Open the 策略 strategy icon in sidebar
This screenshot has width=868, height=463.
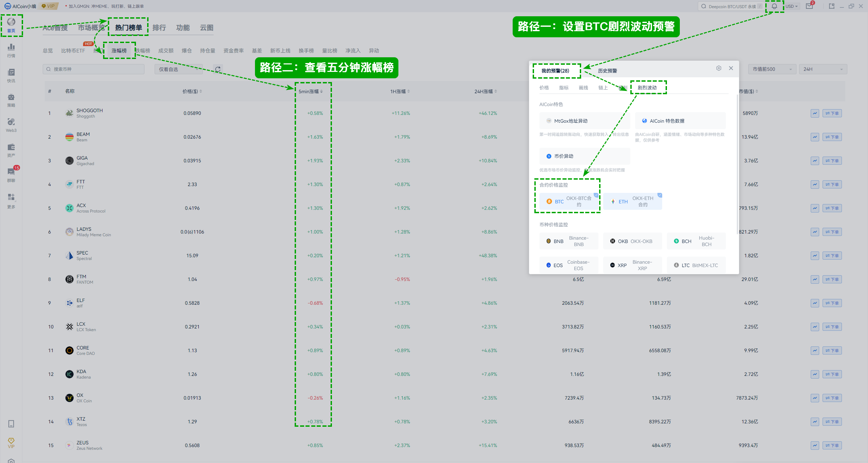(11, 100)
